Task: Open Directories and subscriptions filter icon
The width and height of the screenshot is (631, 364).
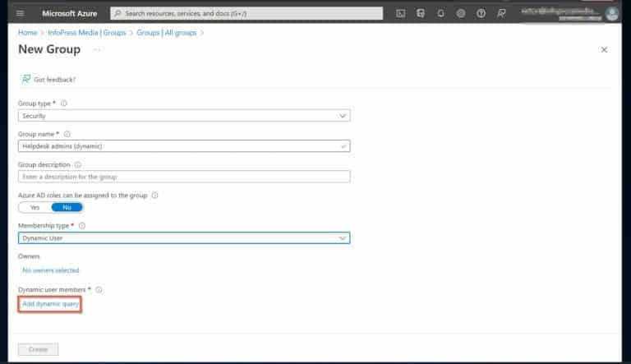Action: click(x=421, y=13)
